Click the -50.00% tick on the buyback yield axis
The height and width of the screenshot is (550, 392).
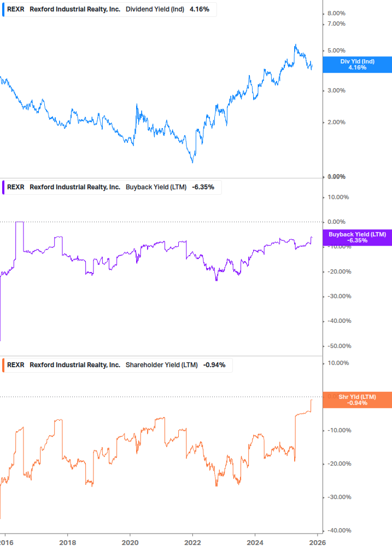tap(339, 346)
